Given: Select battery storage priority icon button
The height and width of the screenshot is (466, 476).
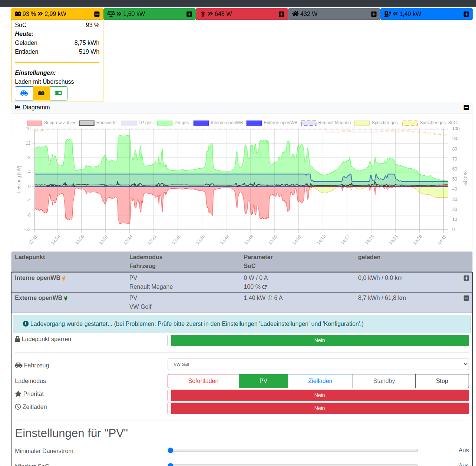Looking at the screenshot, I should [x=41, y=93].
